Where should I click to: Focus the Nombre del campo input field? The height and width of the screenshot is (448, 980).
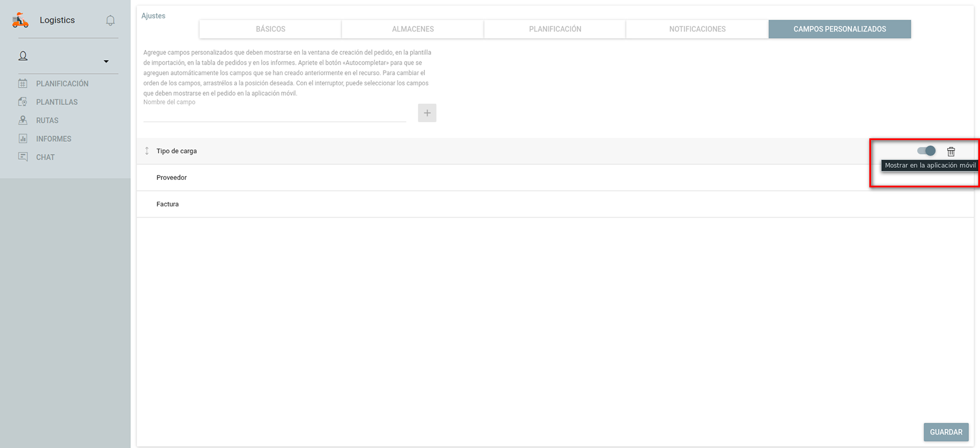(x=274, y=114)
